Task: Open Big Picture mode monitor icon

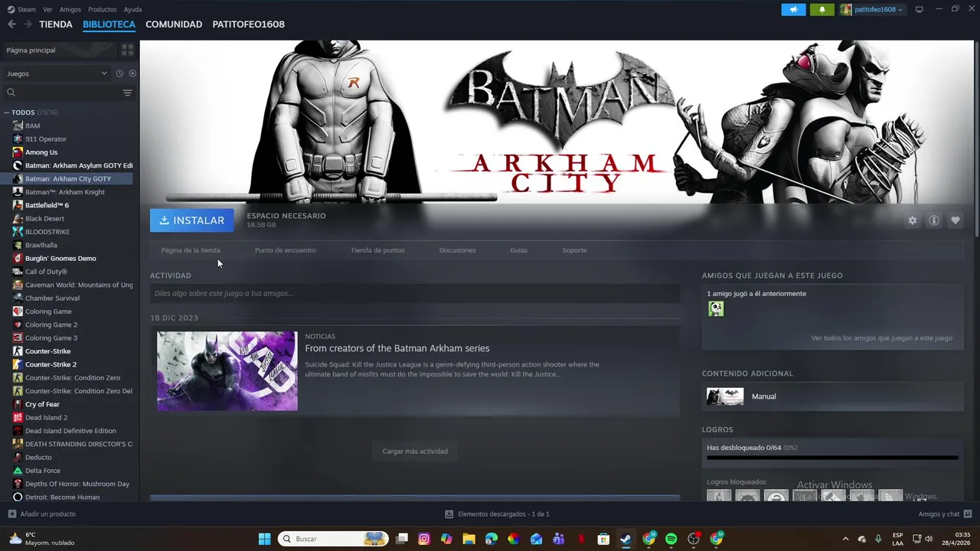Action: point(920,9)
